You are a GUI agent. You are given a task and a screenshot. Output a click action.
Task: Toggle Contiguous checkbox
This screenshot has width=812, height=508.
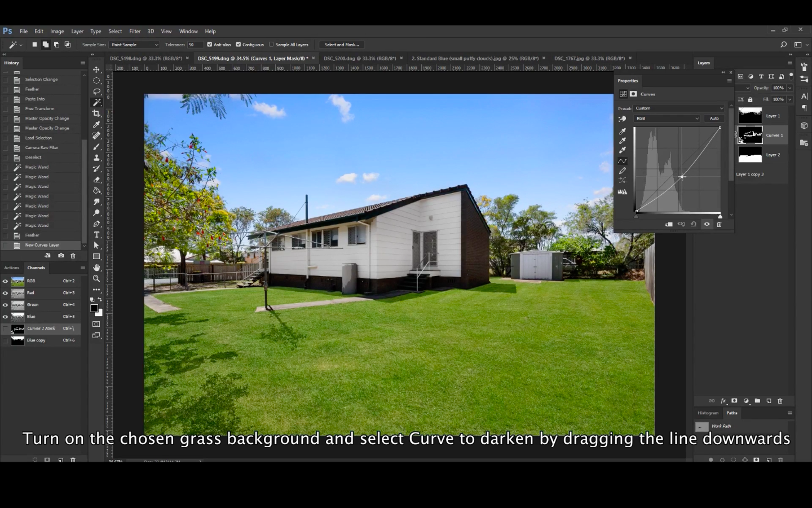[x=239, y=45]
